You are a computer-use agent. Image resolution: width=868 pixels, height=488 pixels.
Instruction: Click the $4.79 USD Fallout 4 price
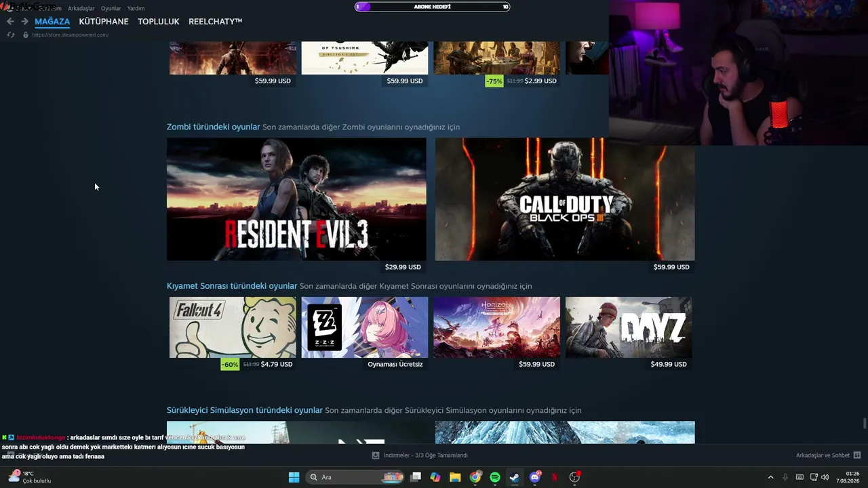click(x=277, y=364)
